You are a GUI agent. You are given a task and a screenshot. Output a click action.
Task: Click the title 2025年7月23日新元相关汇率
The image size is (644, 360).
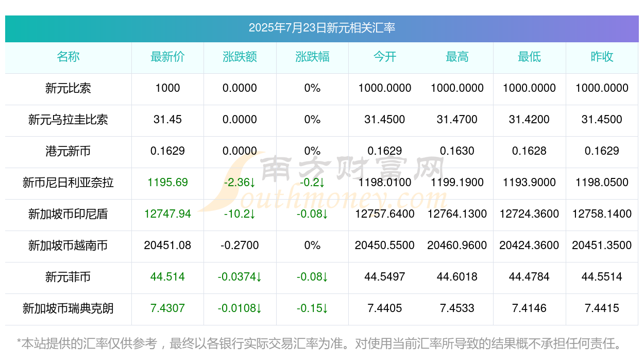tap(322, 28)
